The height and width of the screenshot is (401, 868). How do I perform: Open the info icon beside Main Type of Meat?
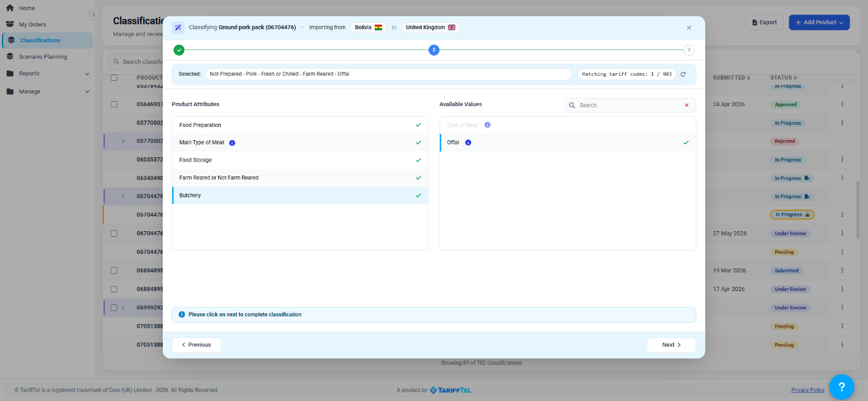pyautogui.click(x=232, y=143)
